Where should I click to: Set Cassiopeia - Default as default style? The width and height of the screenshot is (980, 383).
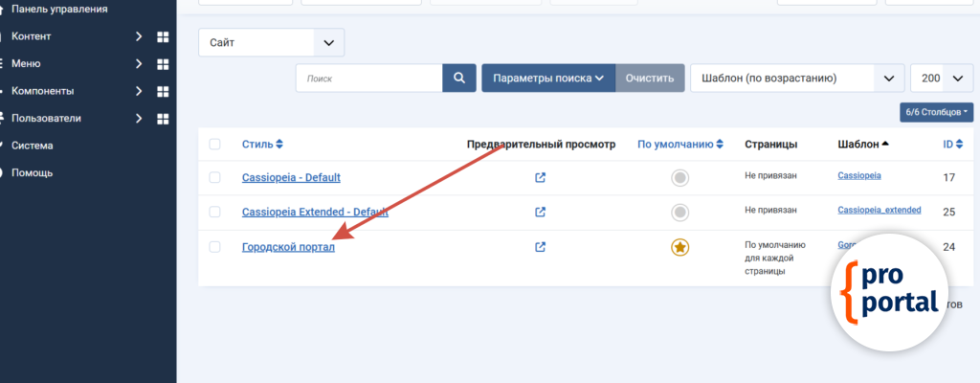(679, 178)
